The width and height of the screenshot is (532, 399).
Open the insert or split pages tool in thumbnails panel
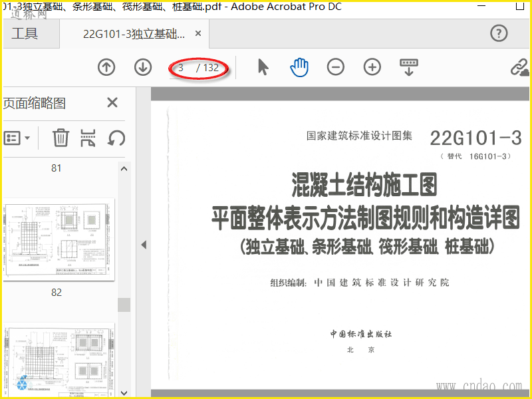88,138
